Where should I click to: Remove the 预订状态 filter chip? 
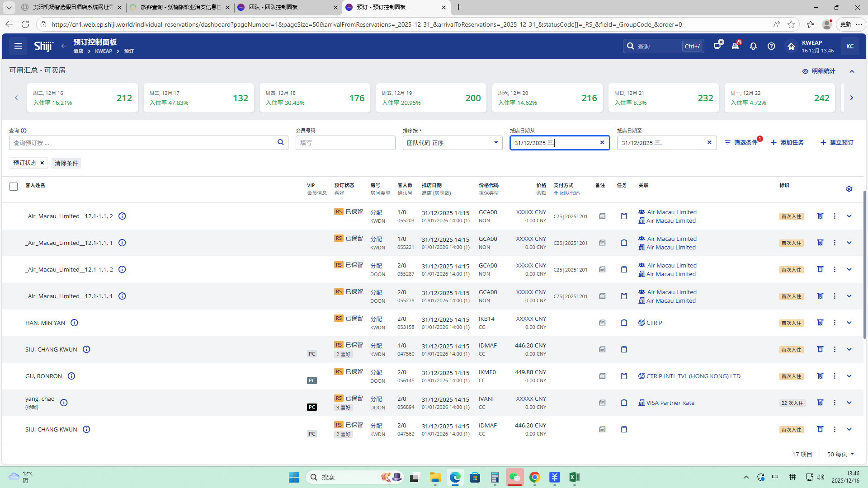click(x=42, y=163)
